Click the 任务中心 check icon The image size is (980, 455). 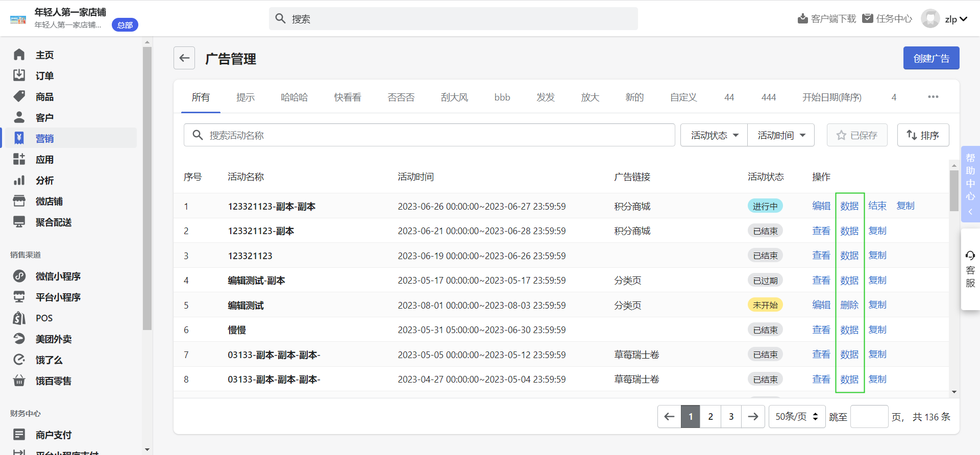pyautogui.click(x=867, y=19)
